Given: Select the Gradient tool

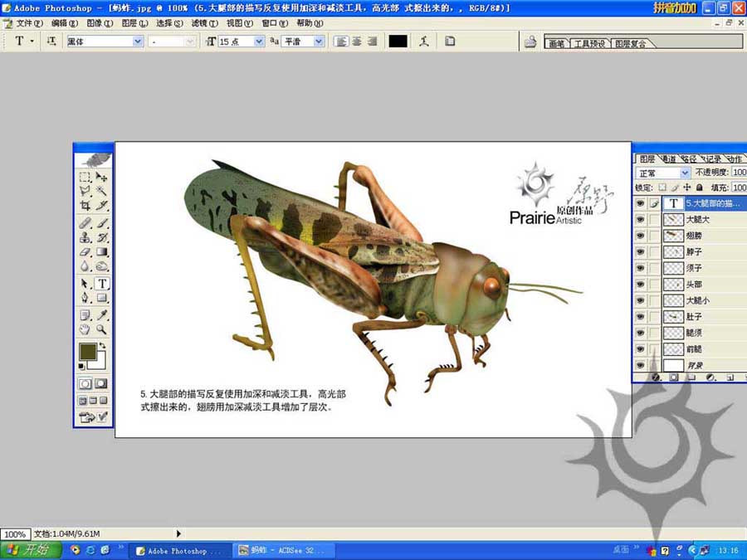Looking at the screenshot, I should 101,251.
